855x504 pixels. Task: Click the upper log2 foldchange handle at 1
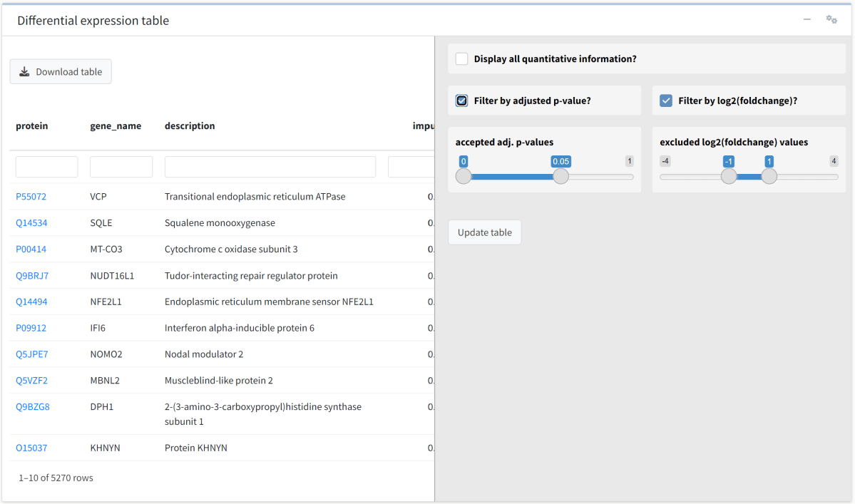[x=769, y=176]
